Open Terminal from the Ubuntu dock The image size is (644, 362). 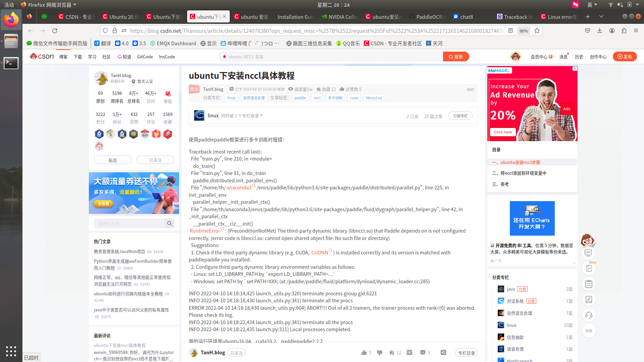pyautogui.click(x=11, y=63)
